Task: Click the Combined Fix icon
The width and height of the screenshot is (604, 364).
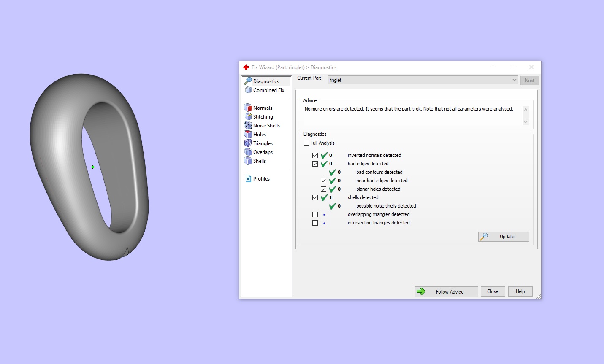Action: 248,90
